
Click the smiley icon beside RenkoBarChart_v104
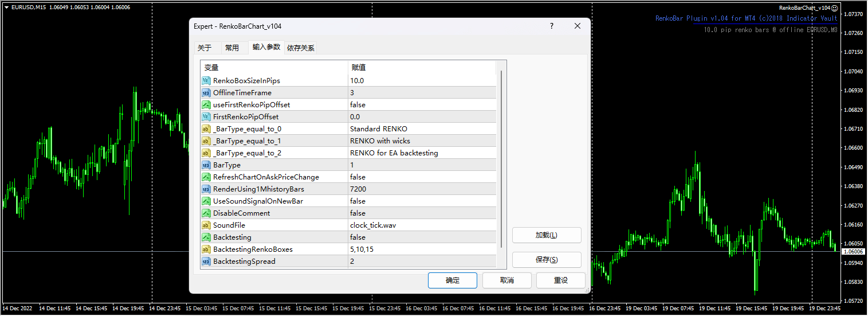835,8
